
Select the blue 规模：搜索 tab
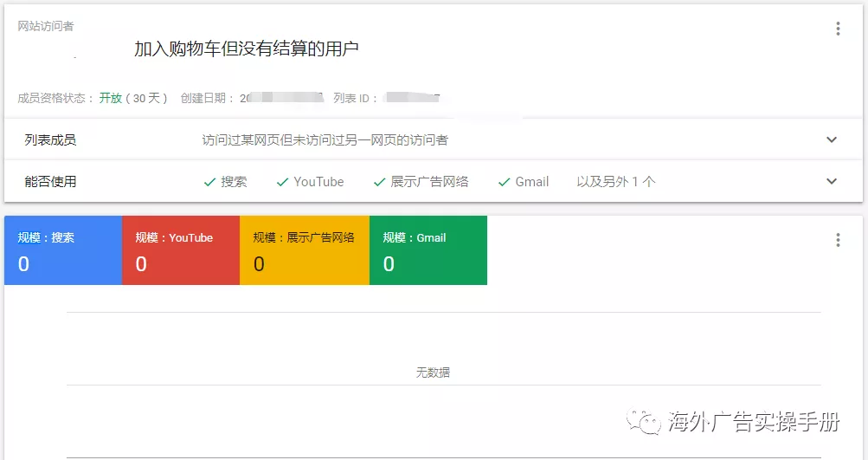[63, 250]
